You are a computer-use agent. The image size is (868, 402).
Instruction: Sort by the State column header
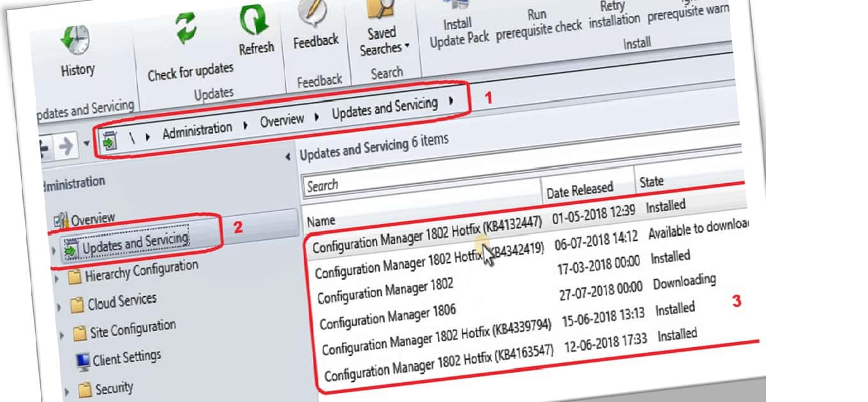point(651,182)
